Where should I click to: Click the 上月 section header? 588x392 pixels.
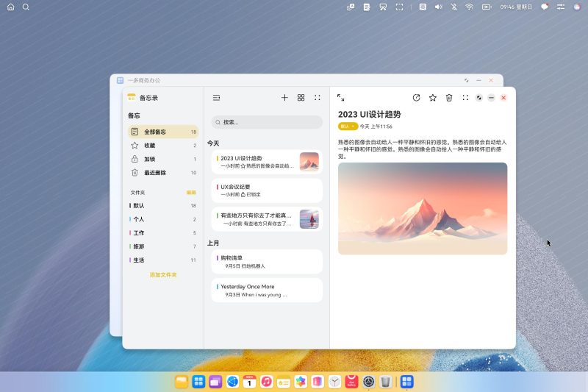[213, 243]
